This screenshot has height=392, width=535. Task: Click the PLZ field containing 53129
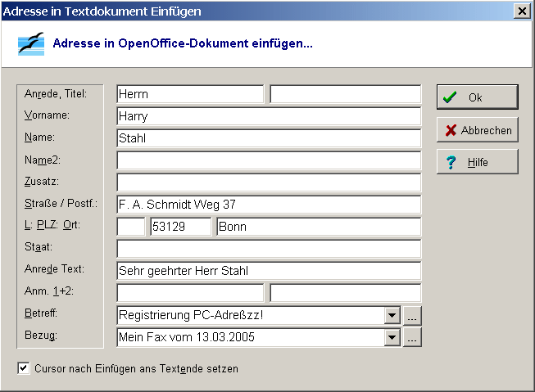tap(181, 227)
